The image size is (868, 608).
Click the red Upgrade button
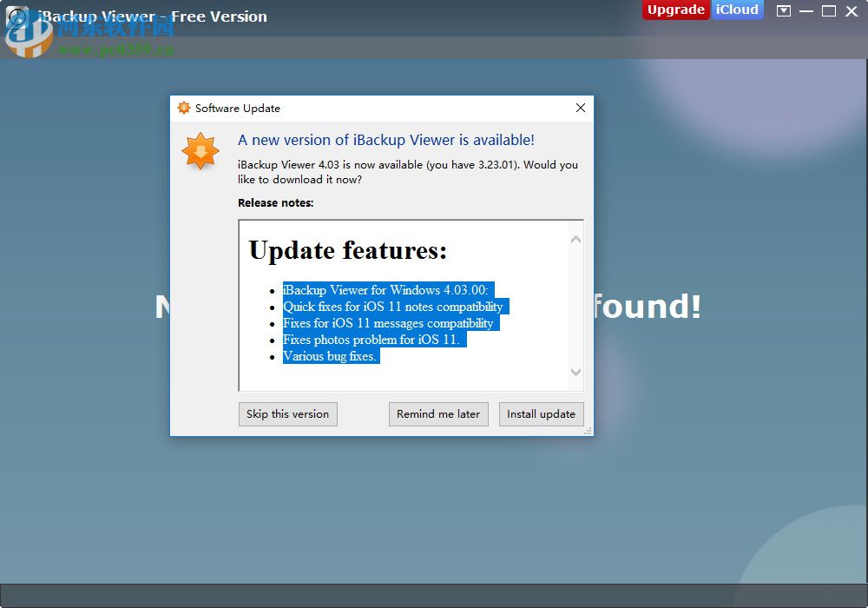click(675, 10)
